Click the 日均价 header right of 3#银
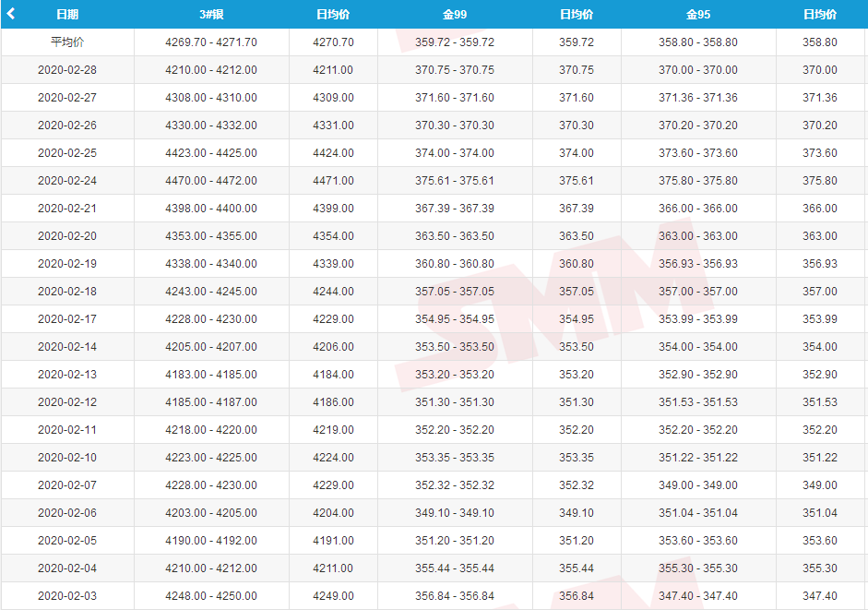Screen dimensions: 868x610 (333, 15)
